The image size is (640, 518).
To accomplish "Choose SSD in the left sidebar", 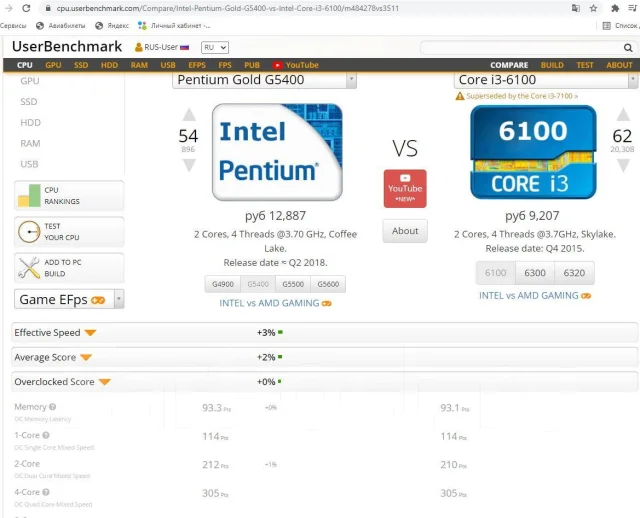I will (x=29, y=102).
